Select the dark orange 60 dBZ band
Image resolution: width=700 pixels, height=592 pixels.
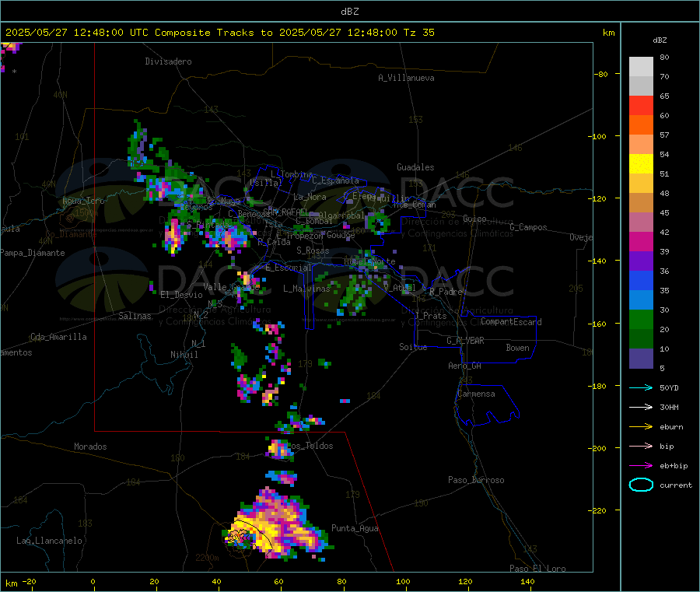pyautogui.click(x=641, y=125)
